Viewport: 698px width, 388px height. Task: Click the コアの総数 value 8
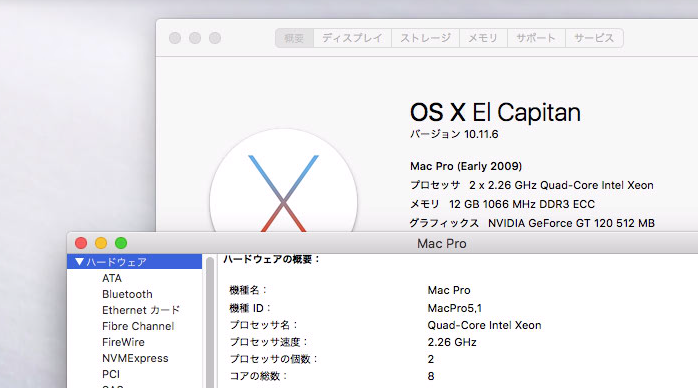tap(431, 376)
